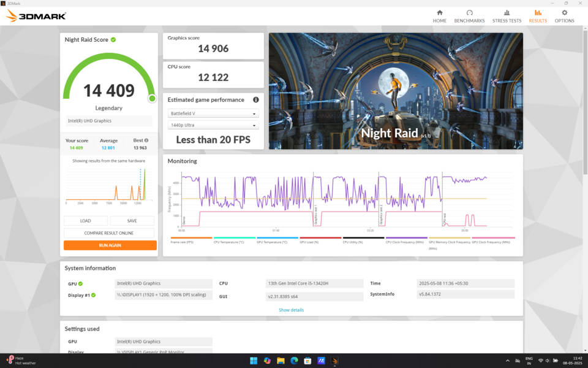The image size is (588, 368).
Task: Click the battery tray icon
Action: click(556, 361)
